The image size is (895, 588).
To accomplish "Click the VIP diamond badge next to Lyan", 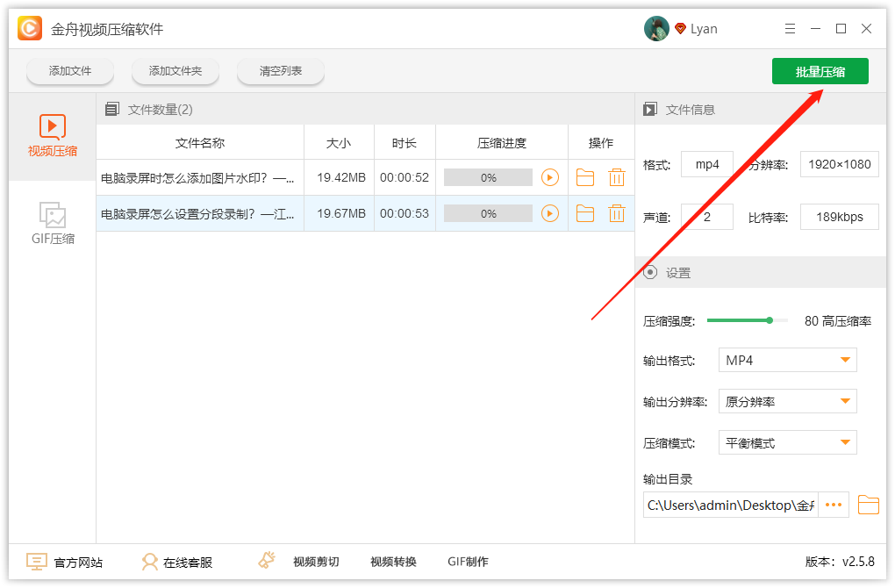I will 680,29.
